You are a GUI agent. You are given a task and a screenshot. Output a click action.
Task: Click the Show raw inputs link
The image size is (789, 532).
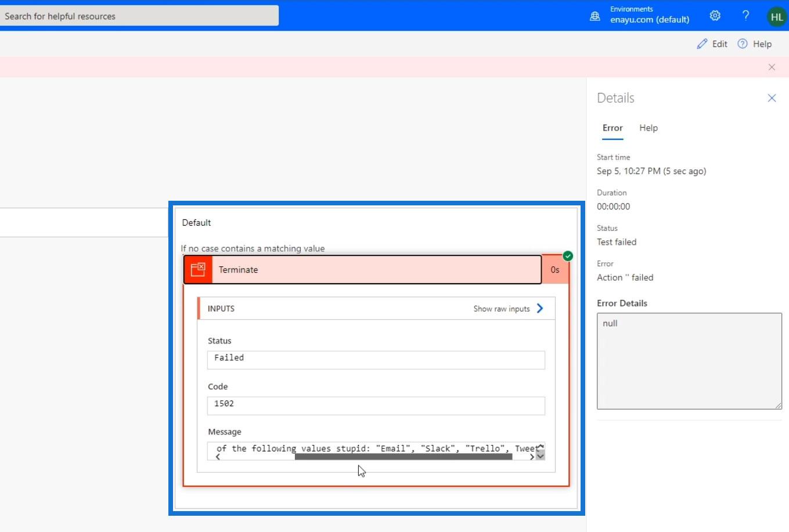click(x=502, y=309)
